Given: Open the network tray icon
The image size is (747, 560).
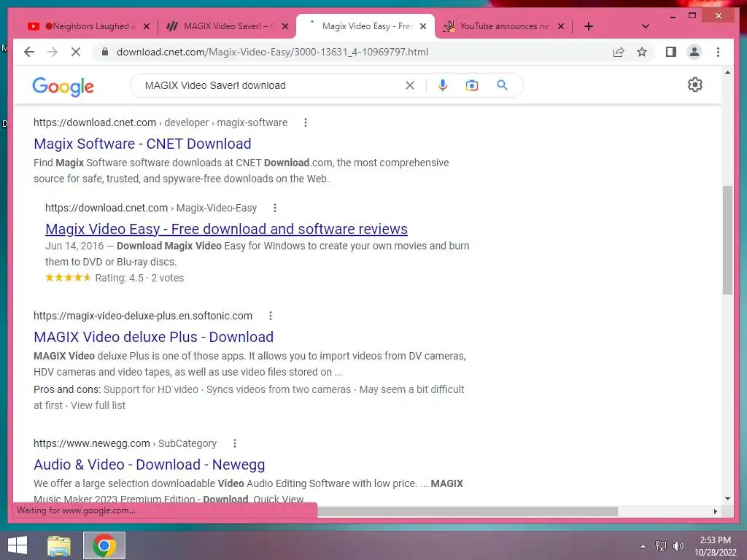Looking at the screenshot, I should pyautogui.click(x=661, y=545).
